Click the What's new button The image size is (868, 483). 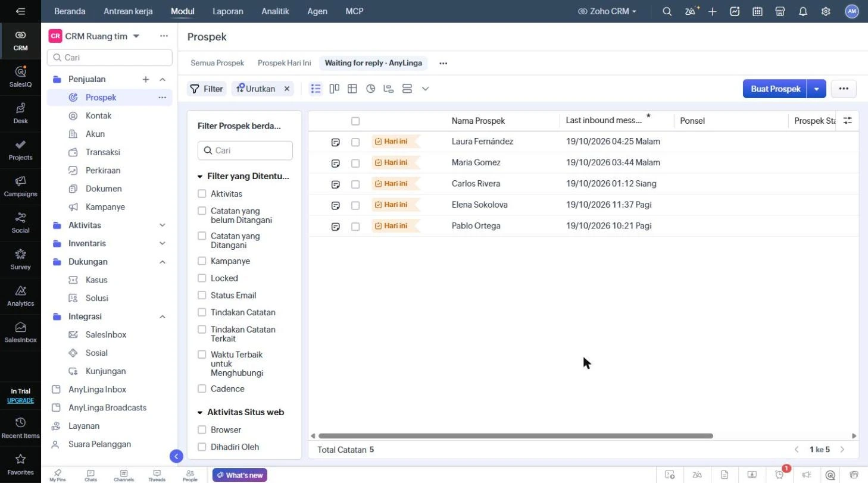click(x=240, y=475)
